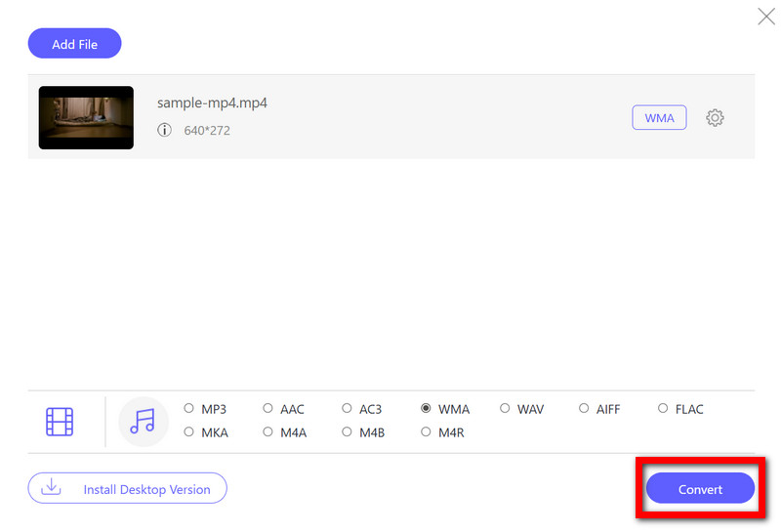Choose WAV audio format

coord(505,409)
